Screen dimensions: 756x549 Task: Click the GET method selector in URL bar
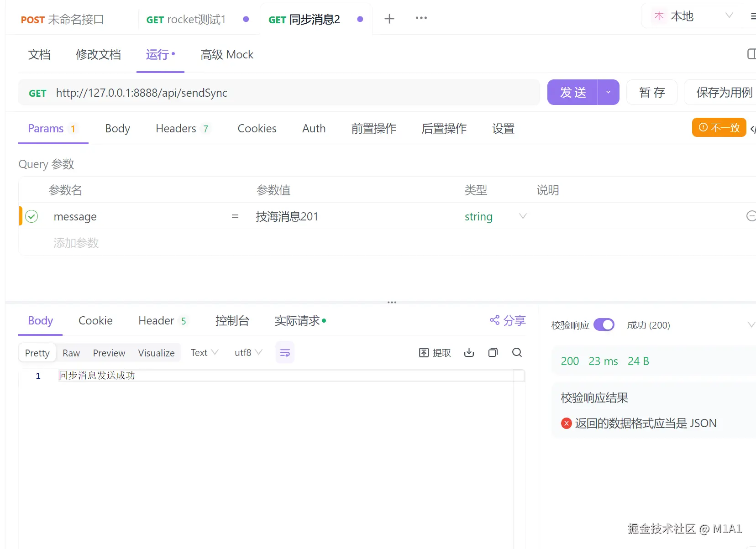pos(37,93)
